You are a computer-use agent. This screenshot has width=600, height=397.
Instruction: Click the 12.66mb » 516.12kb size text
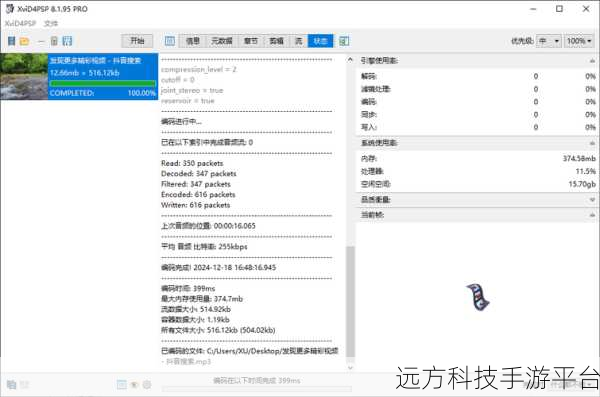[x=85, y=73]
